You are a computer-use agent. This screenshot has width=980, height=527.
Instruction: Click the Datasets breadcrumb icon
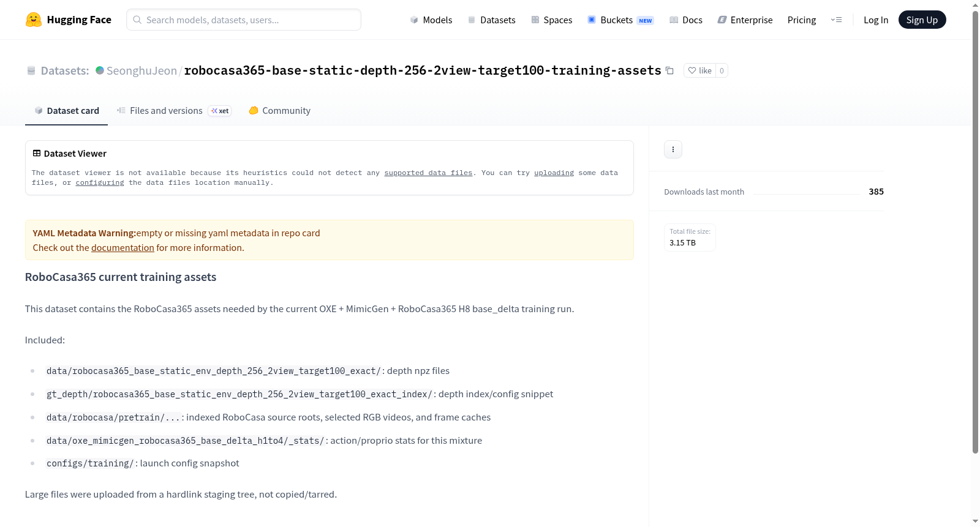(31, 70)
